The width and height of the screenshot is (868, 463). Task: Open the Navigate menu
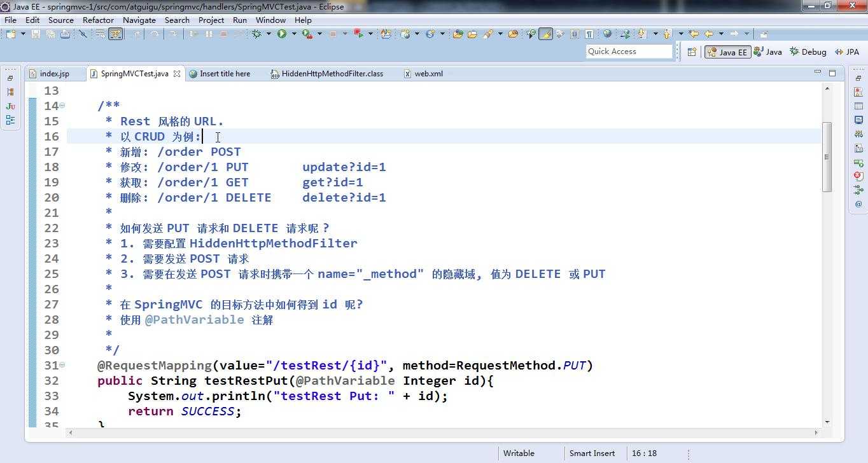click(x=139, y=20)
